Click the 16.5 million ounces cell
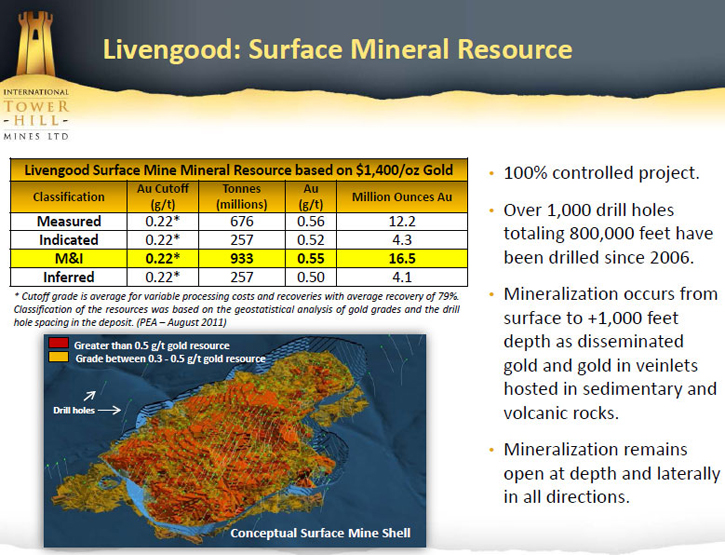This screenshot has width=725, height=555. coord(402,258)
